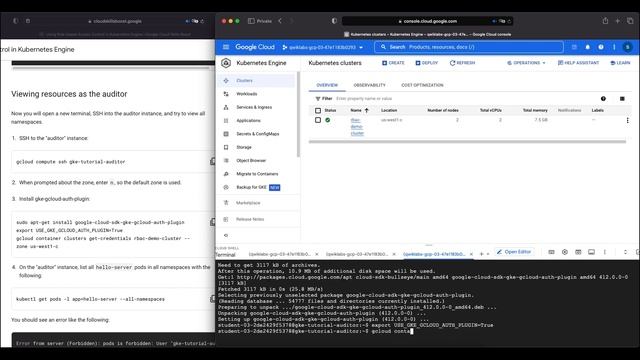Click the Safari Share icon
Screen dimensions: 640x360
coord(605,21)
